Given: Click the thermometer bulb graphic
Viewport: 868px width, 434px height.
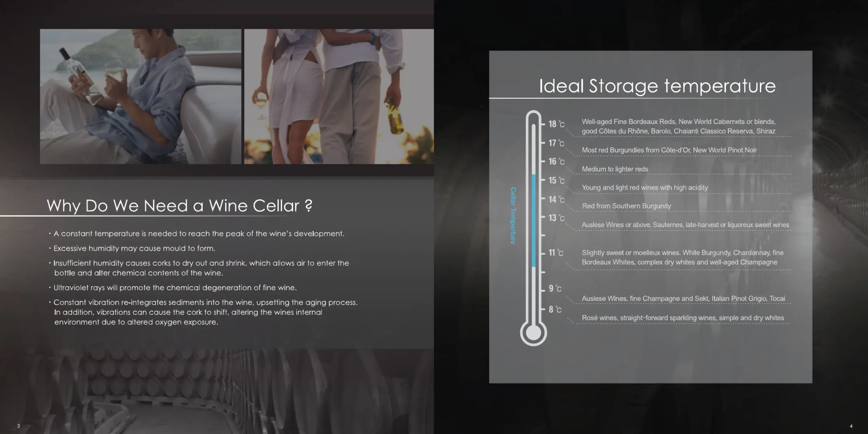Looking at the screenshot, I should coord(533,333).
